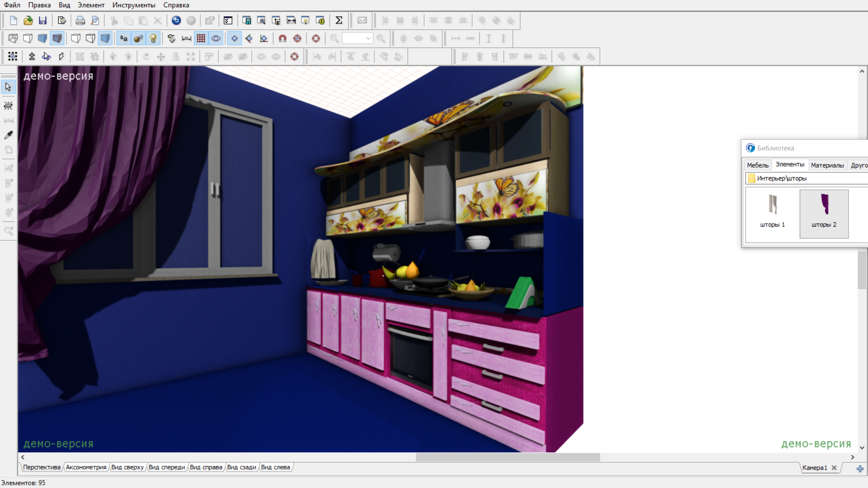Undo the last action with the blue arrow

click(176, 20)
